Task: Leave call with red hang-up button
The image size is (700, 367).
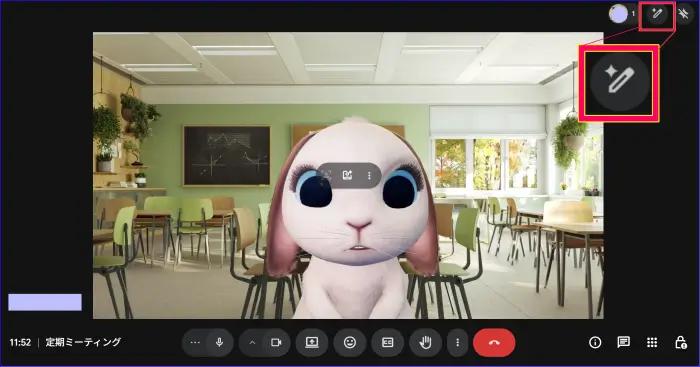Action: tap(494, 342)
